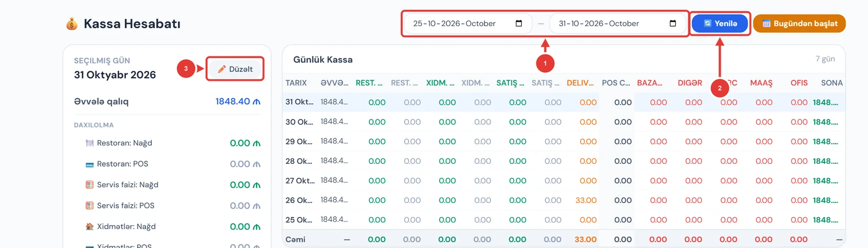
Task: Click the DAXILOLMA section label
Action: coord(94,125)
